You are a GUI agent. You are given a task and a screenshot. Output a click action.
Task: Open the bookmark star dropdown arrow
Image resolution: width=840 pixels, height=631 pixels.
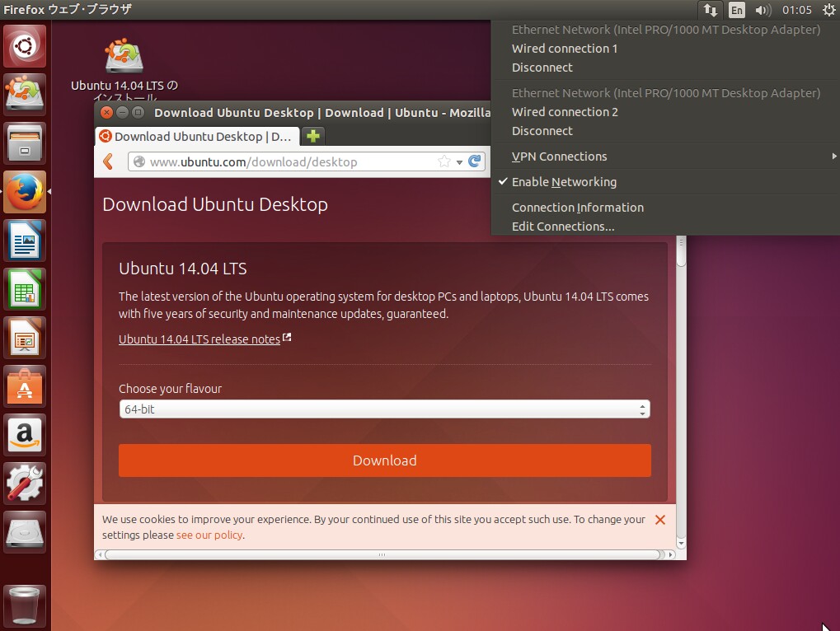click(458, 161)
